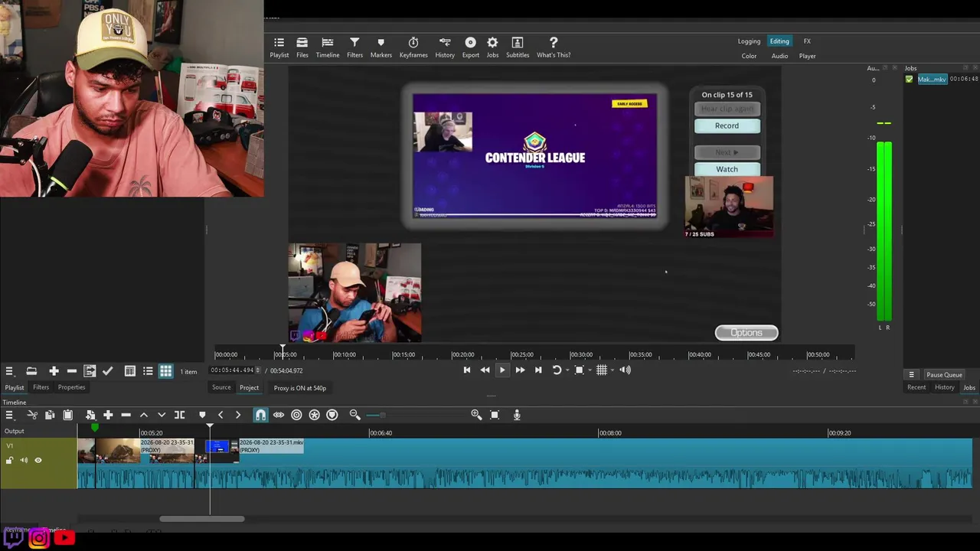
Task: Click the Pause Queue button
Action: tap(944, 375)
